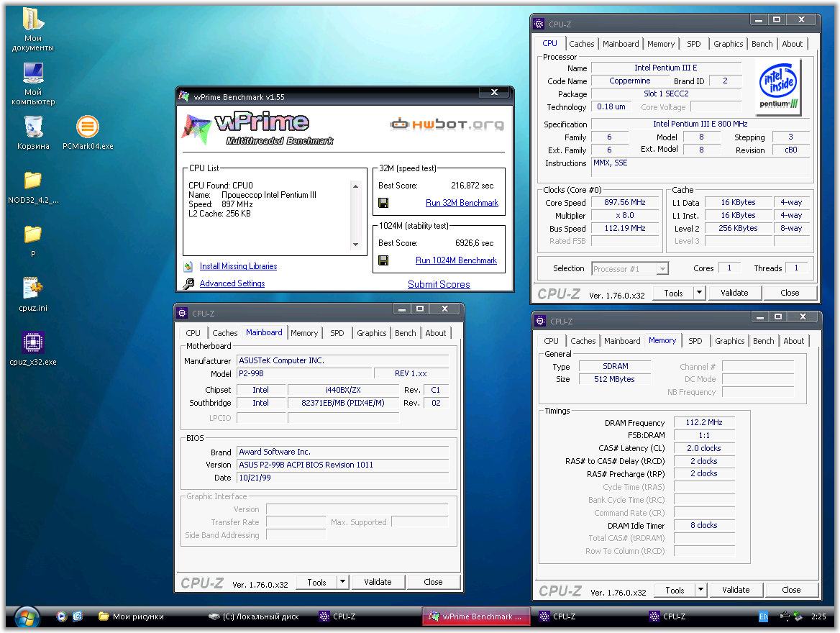This screenshot has height=633, width=840.
Task: Run the 1024M Benchmark
Action: click(x=456, y=260)
